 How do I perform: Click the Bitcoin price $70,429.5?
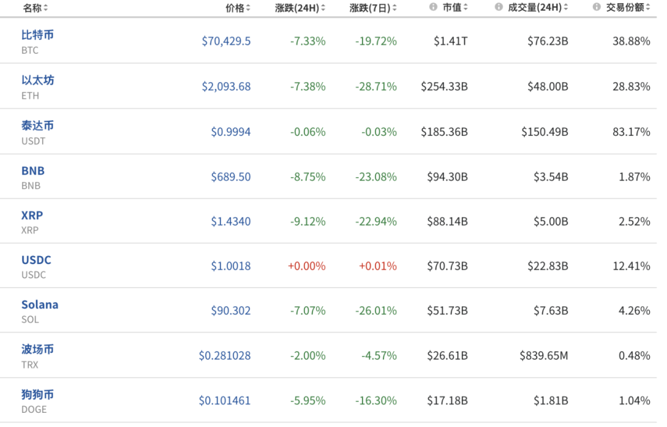[x=226, y=42]
